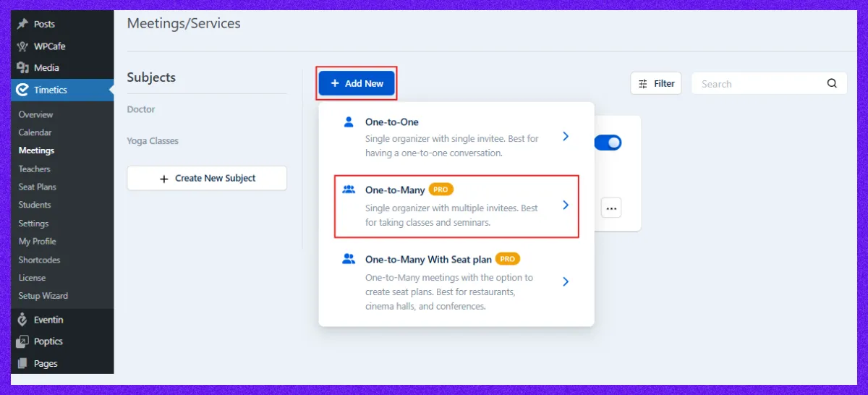Open the Overview submenu item

pos(35,114)
